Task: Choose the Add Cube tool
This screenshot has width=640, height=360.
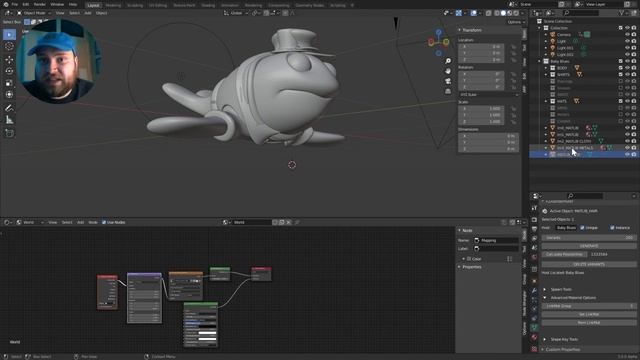Action: point(9,133)
